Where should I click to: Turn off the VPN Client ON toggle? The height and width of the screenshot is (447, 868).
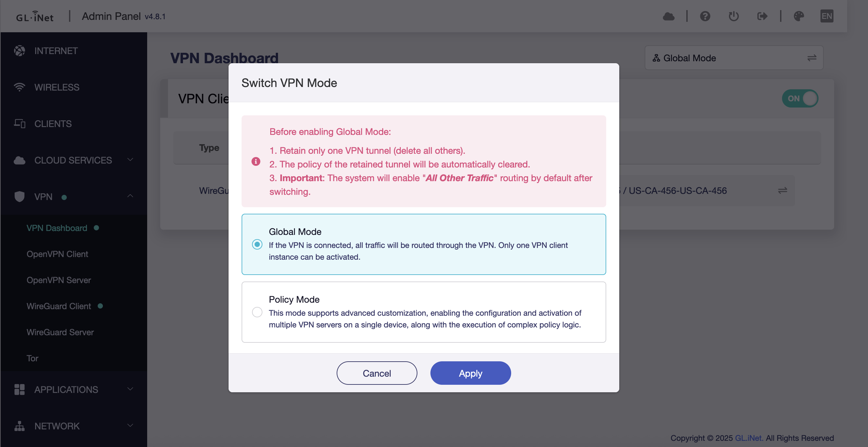coord(800,98)
